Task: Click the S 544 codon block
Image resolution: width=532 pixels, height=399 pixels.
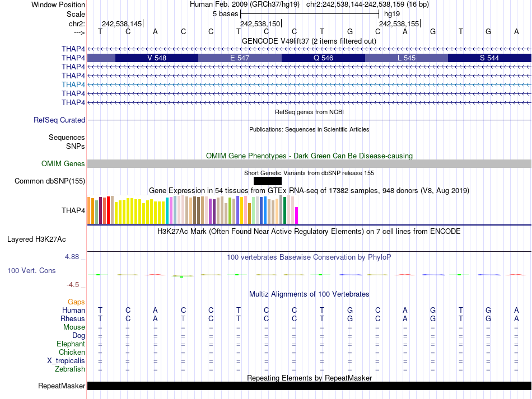Action: (x=489, y=58)
